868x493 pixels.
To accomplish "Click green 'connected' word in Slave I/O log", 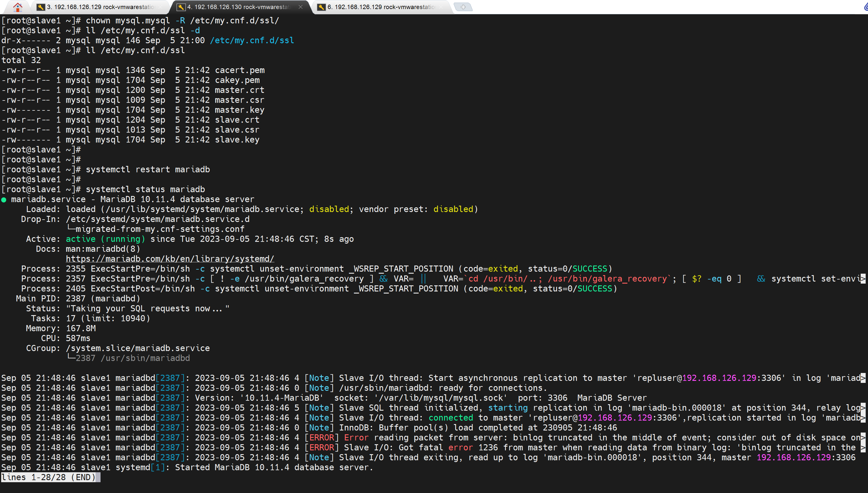I will (451, 418).
